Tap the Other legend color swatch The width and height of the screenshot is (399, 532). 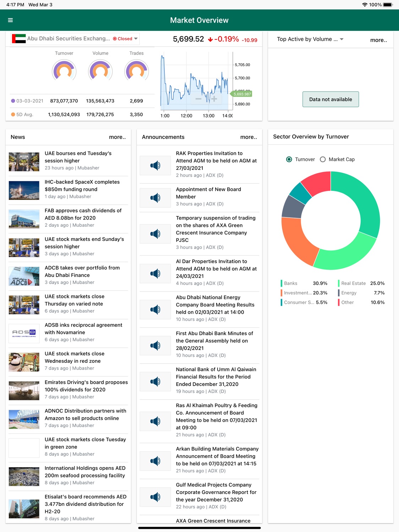click(x=339, y=303)
